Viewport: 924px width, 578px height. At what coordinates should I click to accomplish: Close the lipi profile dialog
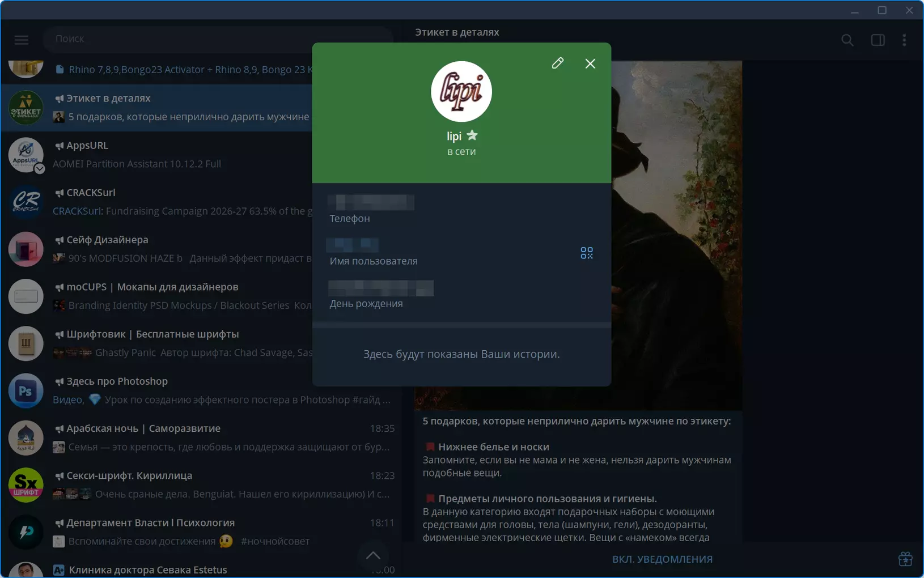click(x=590, y=63)
